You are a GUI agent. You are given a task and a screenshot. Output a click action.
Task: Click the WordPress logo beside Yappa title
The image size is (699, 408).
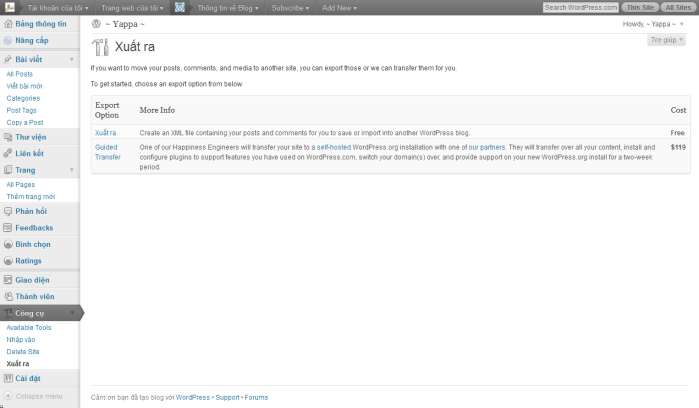pyautogui.click(x=96, y=23)
